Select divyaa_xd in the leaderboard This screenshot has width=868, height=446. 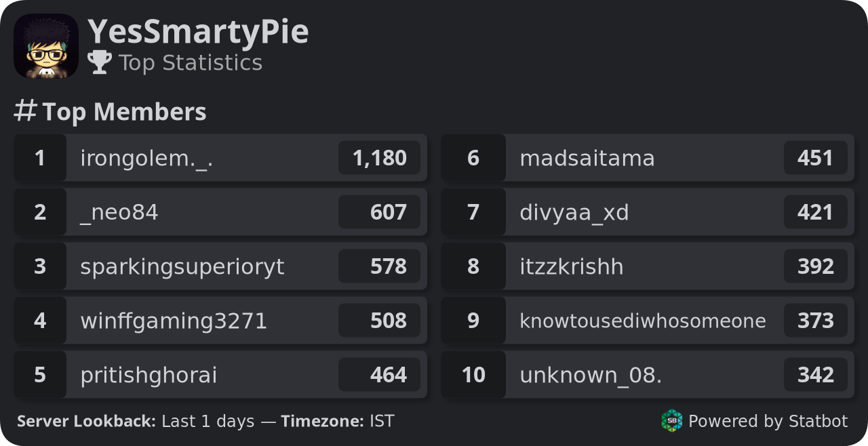(x=648, y=212)
